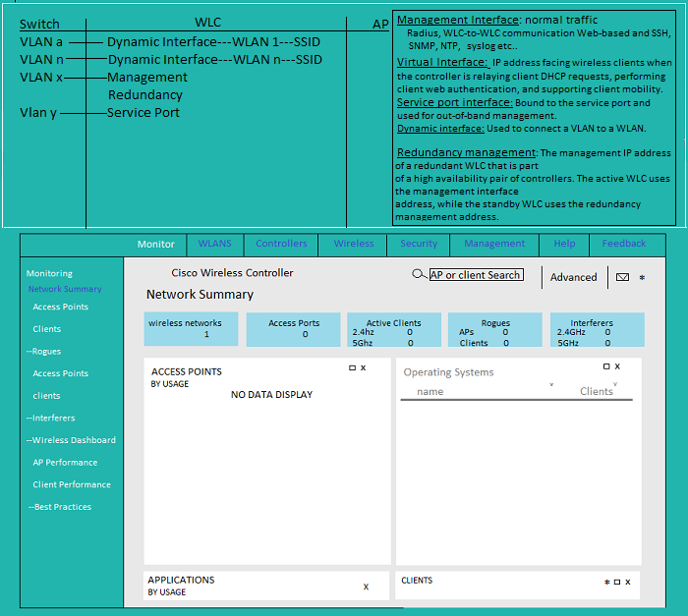Click the Management Interface heading in notes

point(458,21)
